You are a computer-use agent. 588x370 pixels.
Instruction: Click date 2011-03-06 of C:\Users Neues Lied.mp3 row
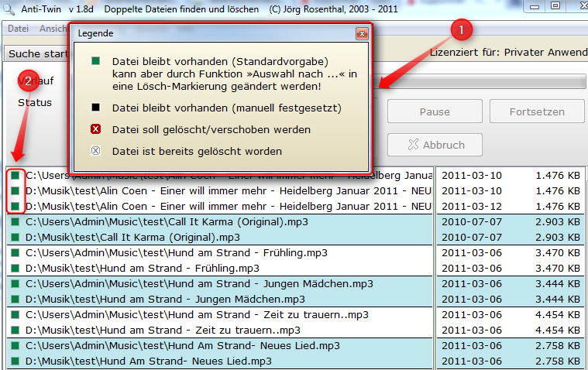tap(472, 346)
